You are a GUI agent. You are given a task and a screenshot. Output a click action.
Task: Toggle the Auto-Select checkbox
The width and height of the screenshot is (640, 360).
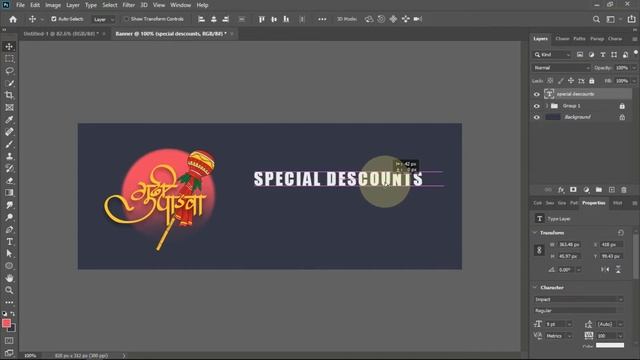(x=53, y=19)
